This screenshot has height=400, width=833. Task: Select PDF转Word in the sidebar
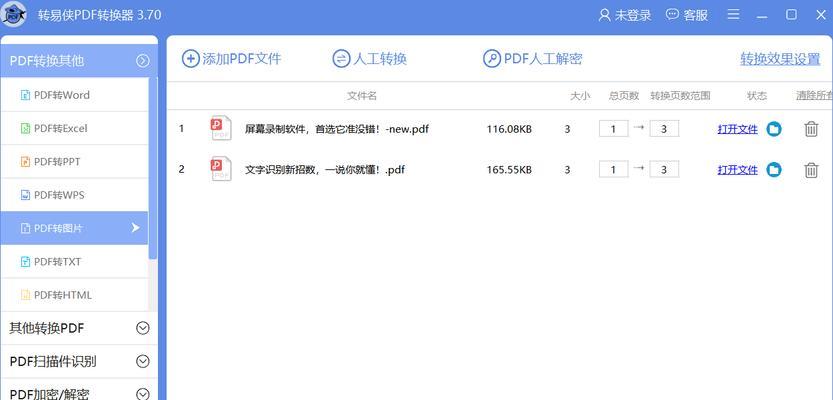(74, 95)
